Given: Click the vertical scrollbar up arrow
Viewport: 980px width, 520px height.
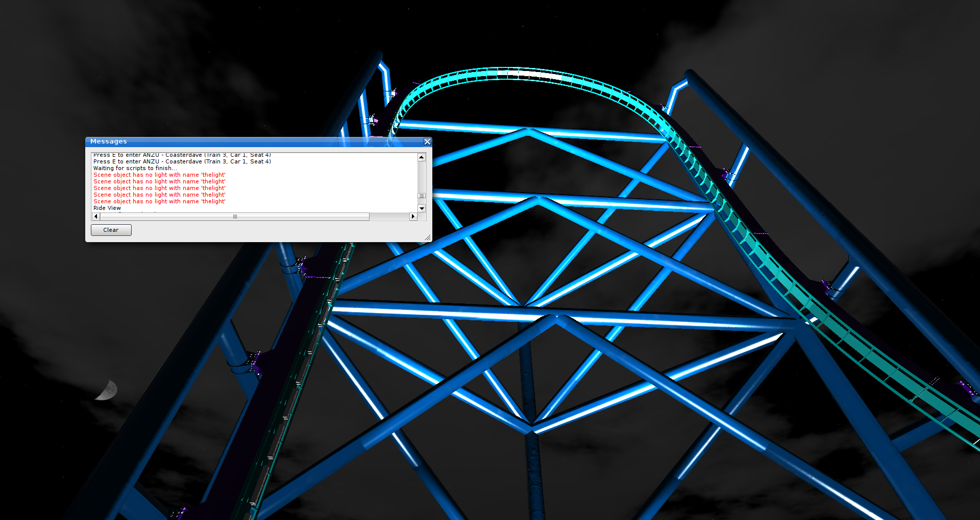Looking at the screenshot, I should click(x=422, y=157).
